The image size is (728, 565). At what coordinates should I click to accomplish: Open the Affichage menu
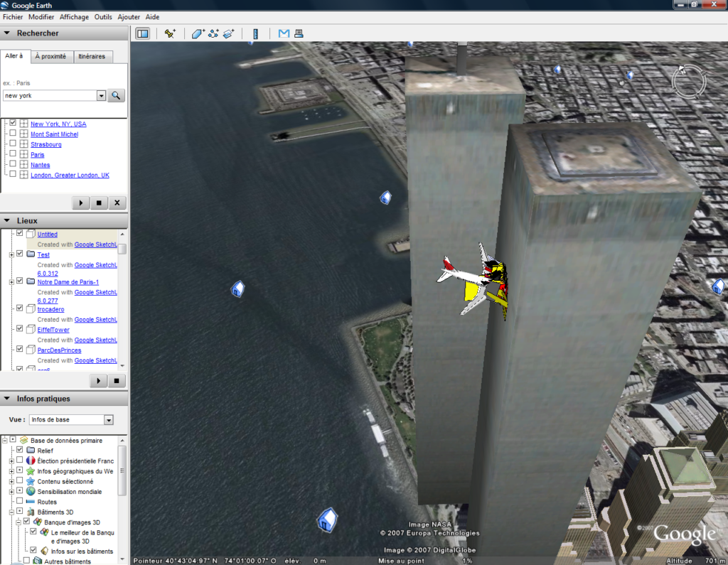(74, 17)
